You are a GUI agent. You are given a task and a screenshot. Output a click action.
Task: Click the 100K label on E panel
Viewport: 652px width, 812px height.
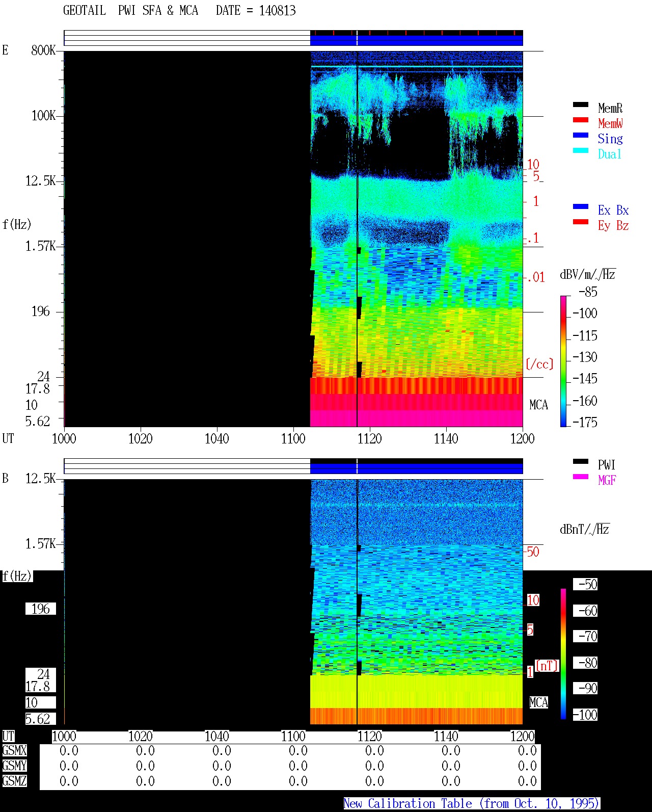pyautogui.click(x=43, y=115)
